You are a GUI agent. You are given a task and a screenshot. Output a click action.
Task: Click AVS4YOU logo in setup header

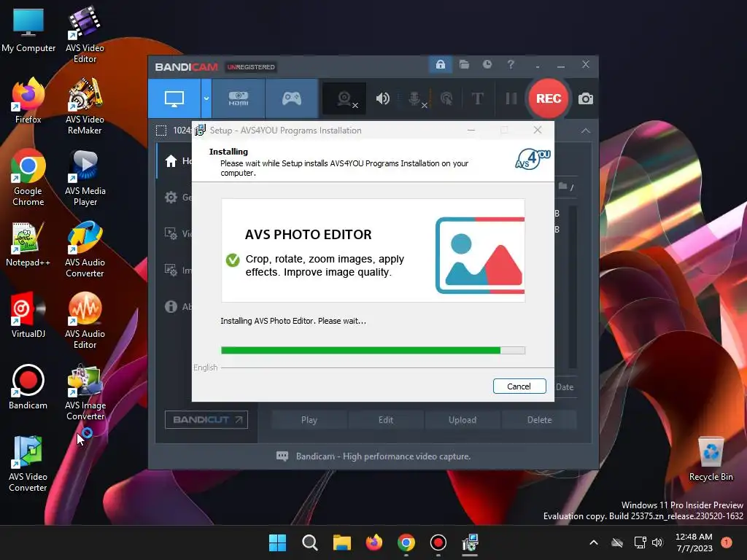[x=533, y=159]
